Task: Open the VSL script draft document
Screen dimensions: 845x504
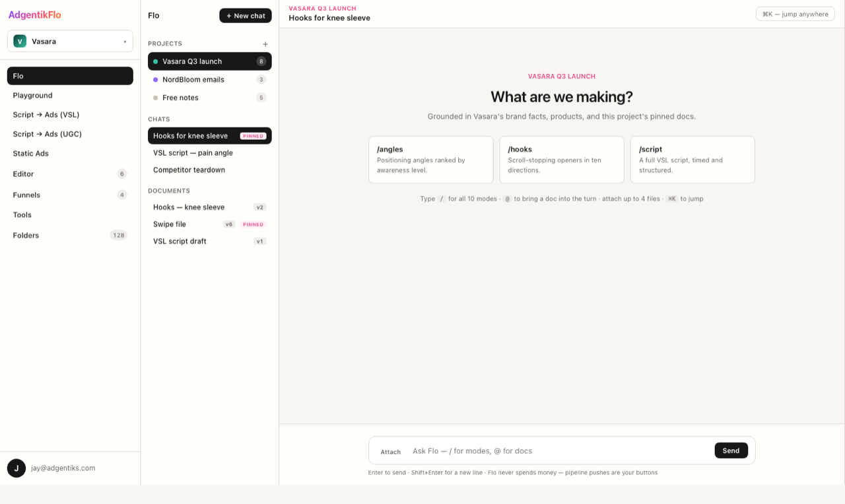Action: tap(210, 241)
